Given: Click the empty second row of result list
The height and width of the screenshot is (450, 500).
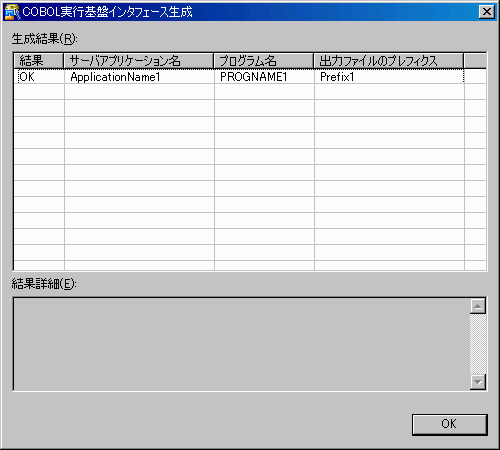Looking at the screenshot, I should coord(250,92).
